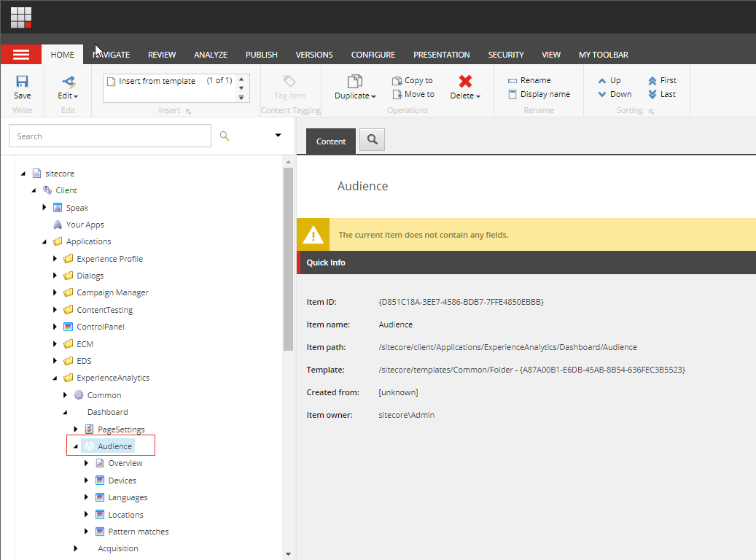Image resolution: width=756 pixels, height=560 pixels.
Task: Open the red hamburger menu button
Action: tap(20, 55)
